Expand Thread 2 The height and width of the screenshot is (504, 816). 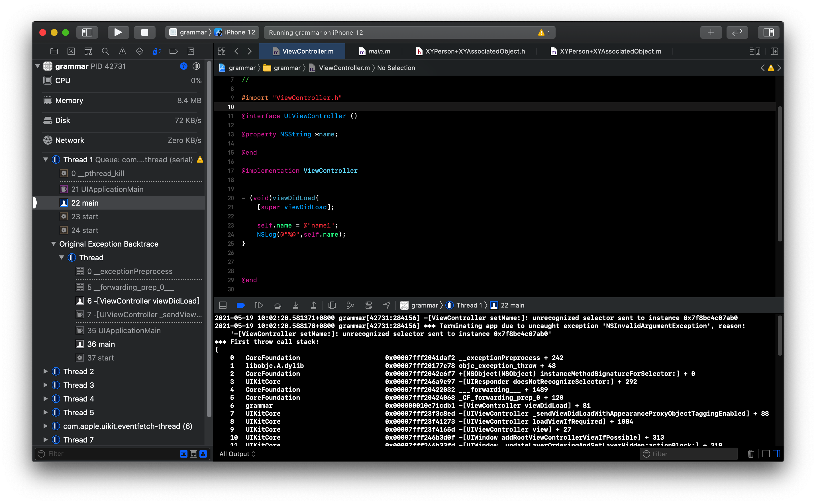[46, 371]
